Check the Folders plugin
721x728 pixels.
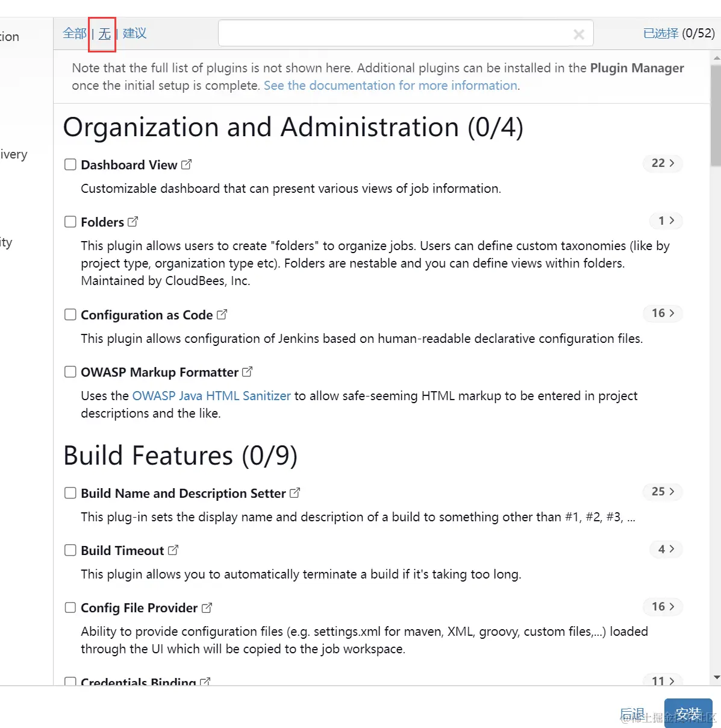[70, 222]
